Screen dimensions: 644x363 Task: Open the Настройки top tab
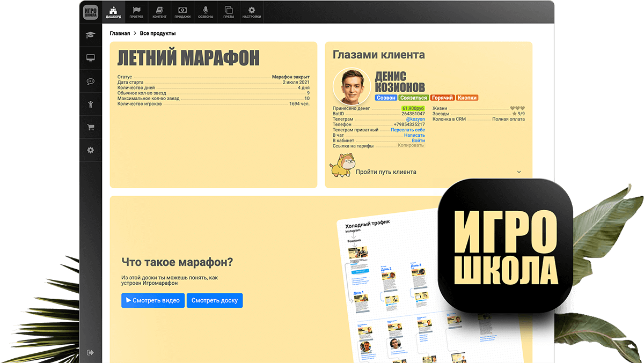(x=251, y=12)
